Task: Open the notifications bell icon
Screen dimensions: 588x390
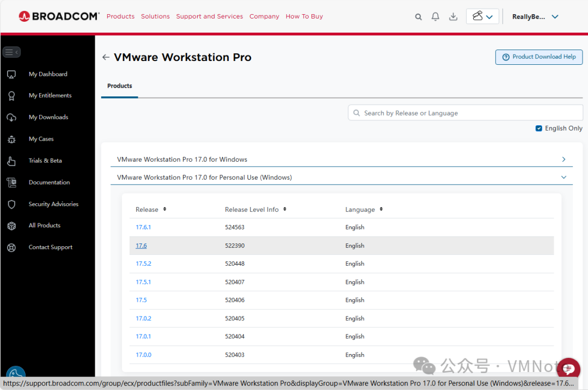Action: (435, 16)
